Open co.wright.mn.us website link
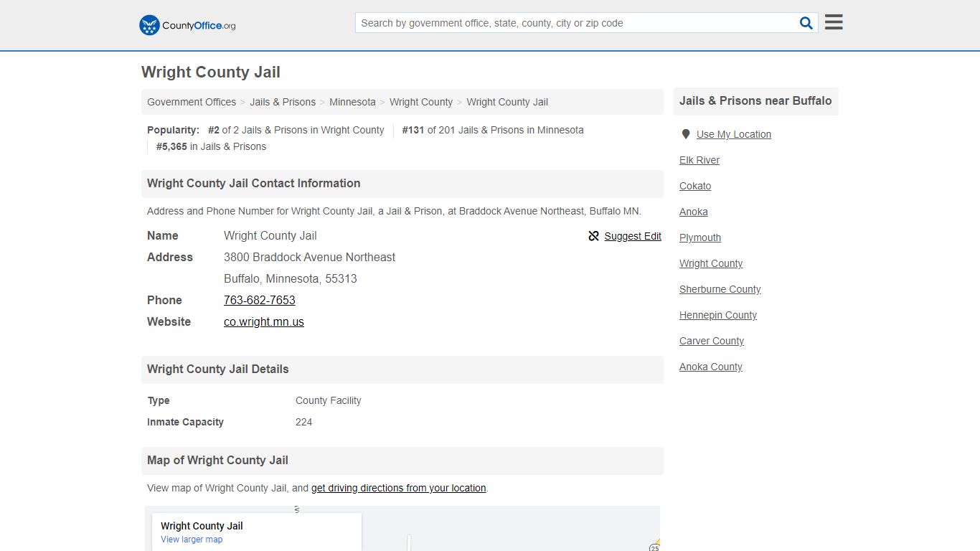This screenshot has width=980, height=551. click(264, 321)
